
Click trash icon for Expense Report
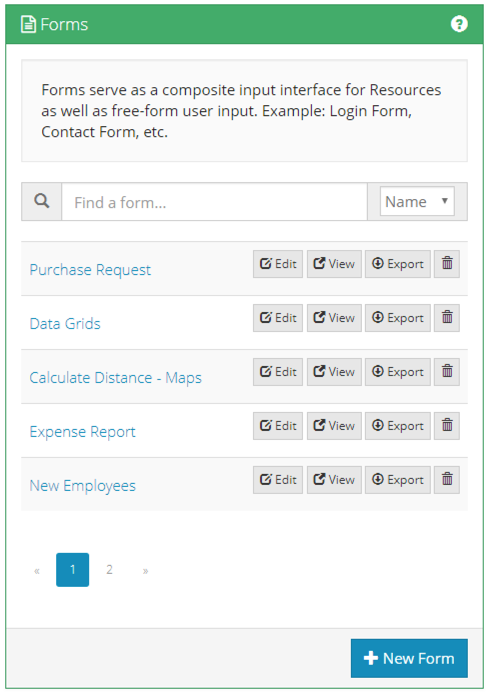(x=447, y=426)
